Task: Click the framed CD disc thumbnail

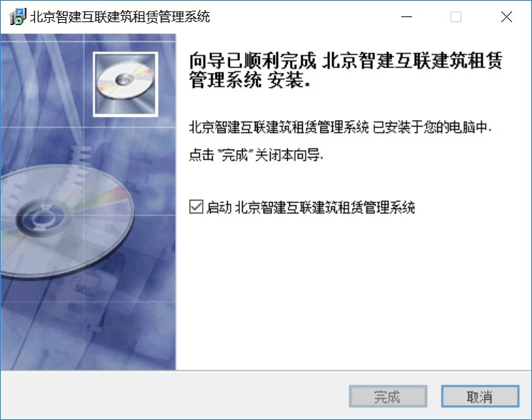Action: click(x=126, y=84)
